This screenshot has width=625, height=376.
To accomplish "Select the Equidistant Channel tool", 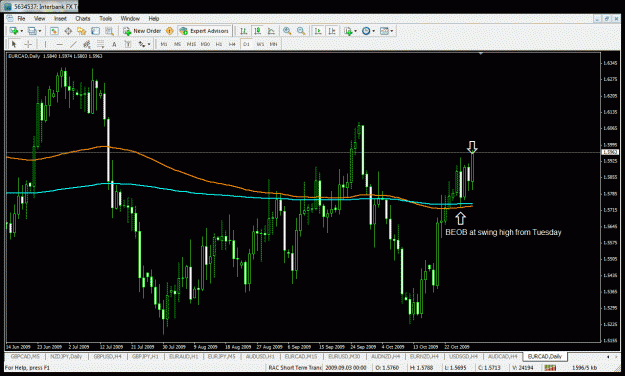I will pos(87,44).
